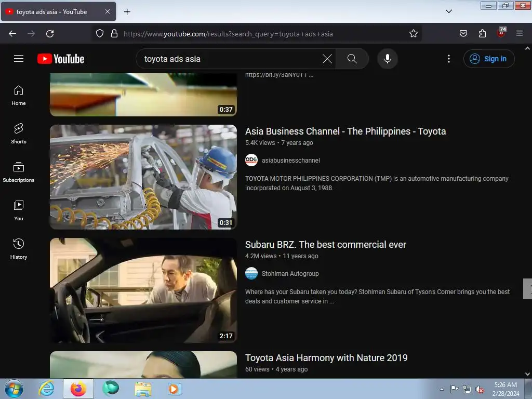The width and height of the screenshot is (532, 399).
Task: Start voice search with microphone
Action: pyautogui.click(x=387, y=59)
